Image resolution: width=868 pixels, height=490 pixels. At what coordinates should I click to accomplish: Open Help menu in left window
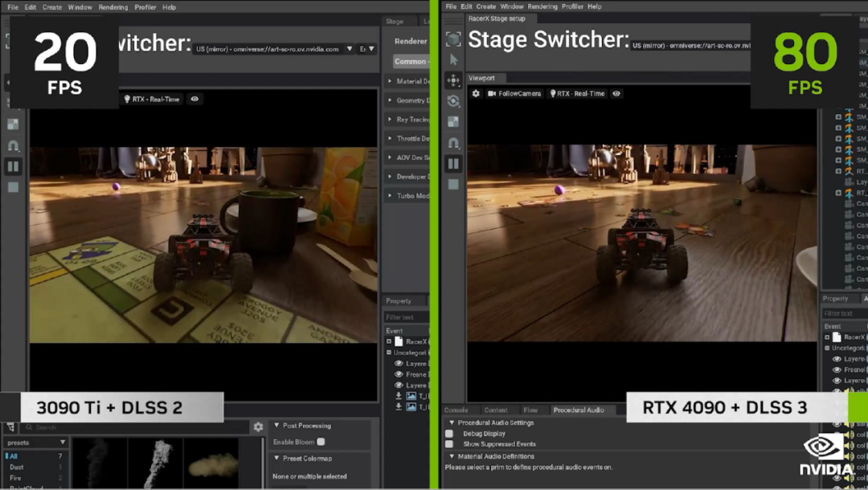[170, 7]
